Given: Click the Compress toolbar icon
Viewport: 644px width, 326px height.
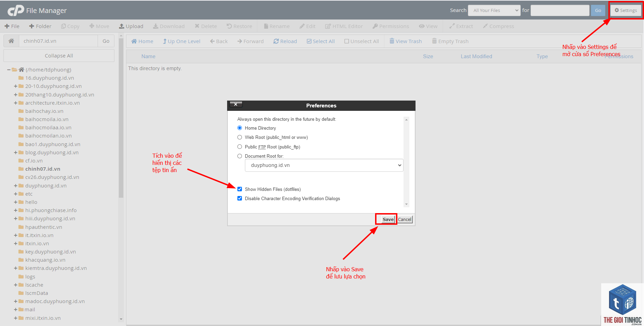Looking at the screenshot, I should 485,26.
